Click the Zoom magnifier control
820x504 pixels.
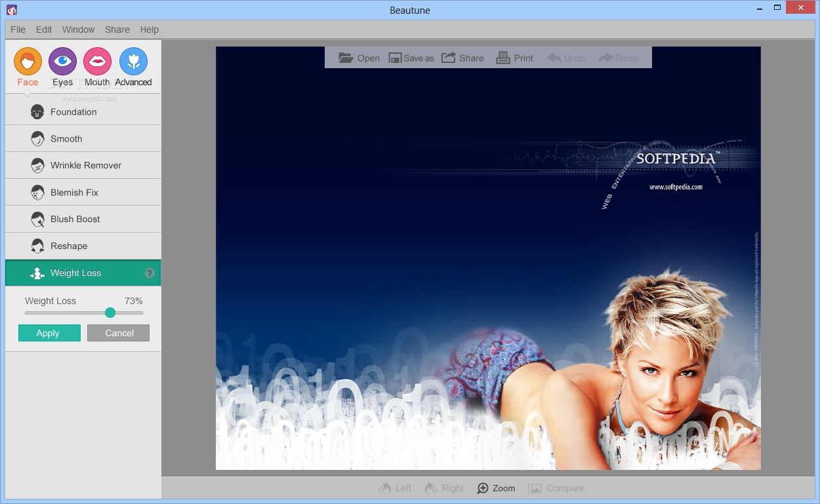[x=496, y=488]
